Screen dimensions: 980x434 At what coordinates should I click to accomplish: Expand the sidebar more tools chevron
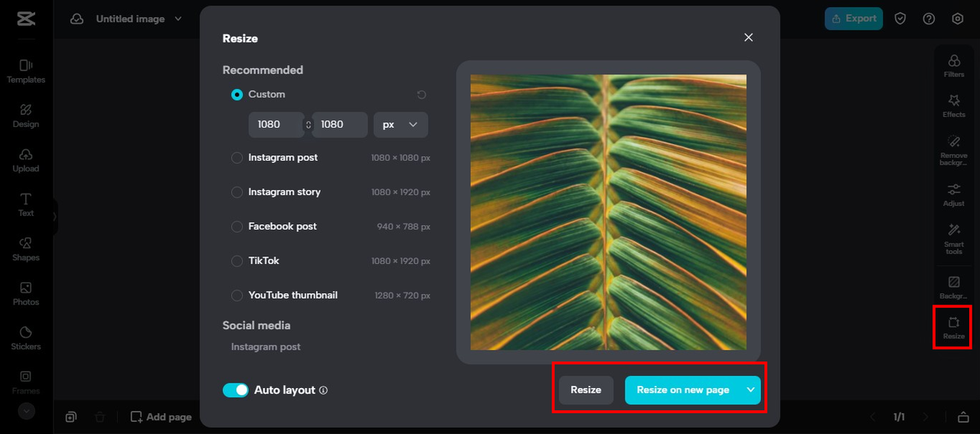pos(27,411)
